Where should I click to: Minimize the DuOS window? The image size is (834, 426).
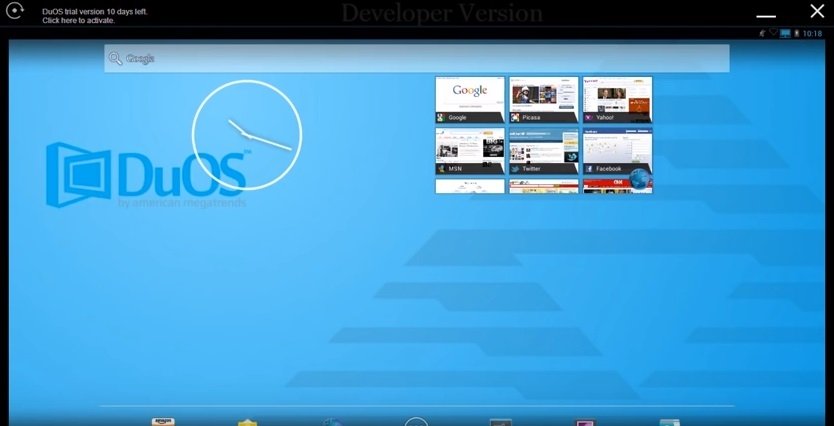pyautogui.click(x=766, y=16)
